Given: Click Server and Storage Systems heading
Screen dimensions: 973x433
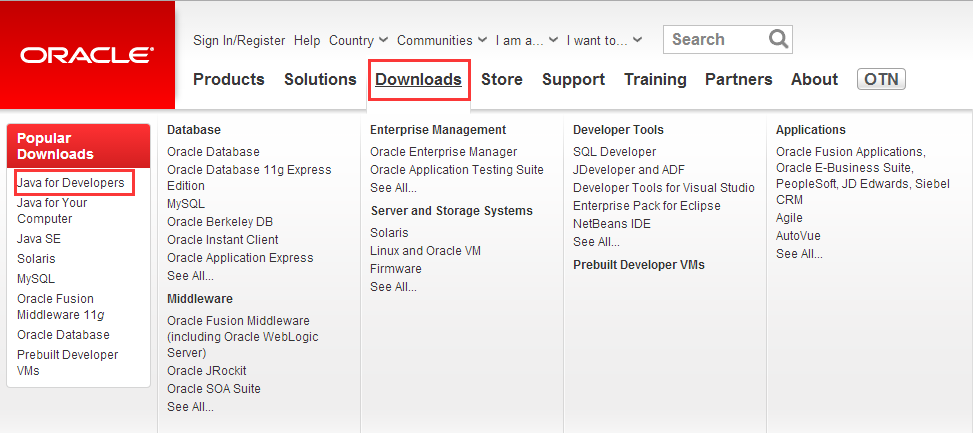Looking at the screenshot, I should 452,211.
